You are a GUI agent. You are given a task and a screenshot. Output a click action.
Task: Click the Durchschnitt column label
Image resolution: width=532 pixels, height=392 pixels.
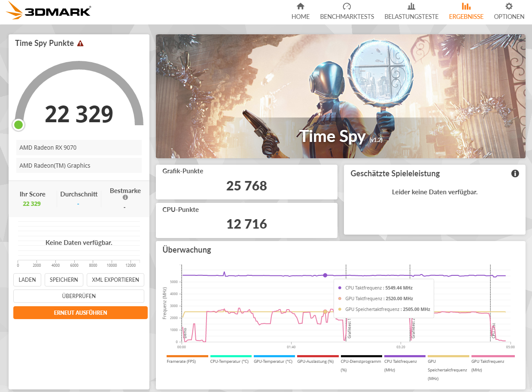click(79, 194)
